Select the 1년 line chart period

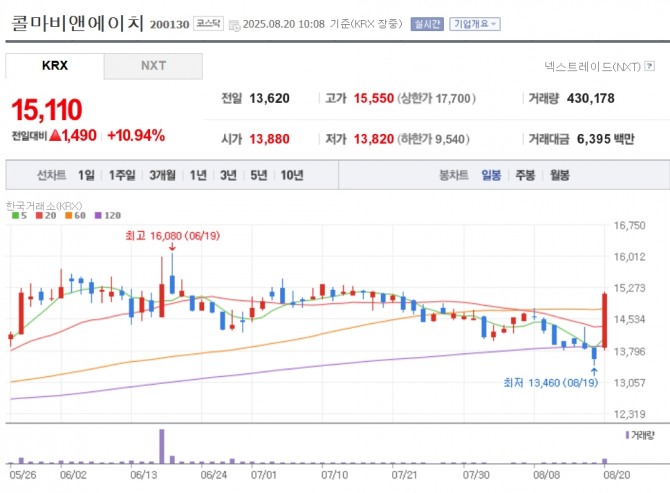(x=198, y=175)
